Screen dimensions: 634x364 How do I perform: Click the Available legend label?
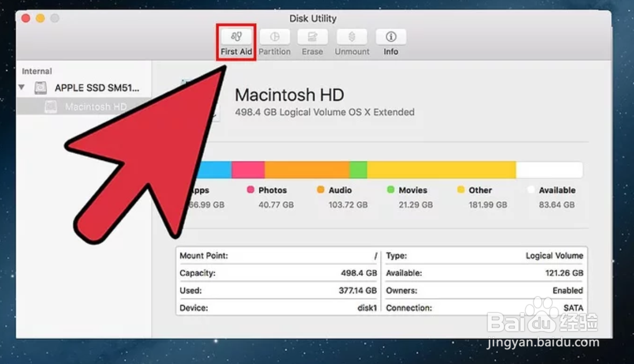click(x=557, y=190)
